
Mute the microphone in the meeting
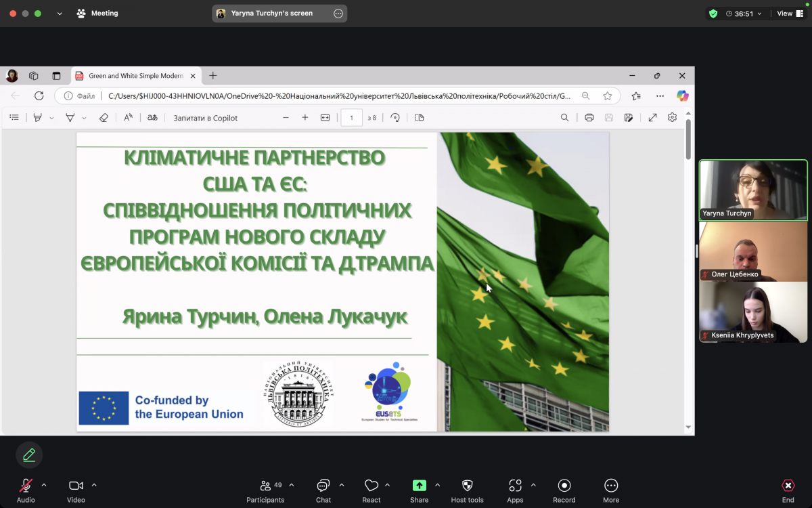(25, 485)
